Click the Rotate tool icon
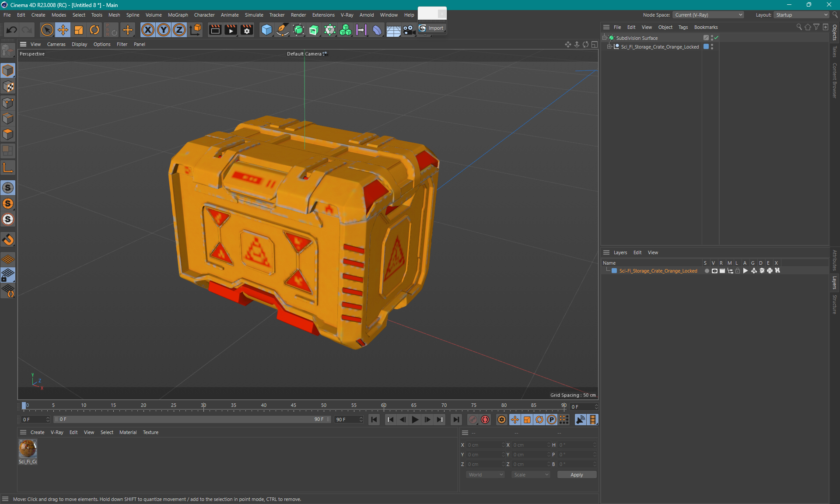 [x=94, y=29]
